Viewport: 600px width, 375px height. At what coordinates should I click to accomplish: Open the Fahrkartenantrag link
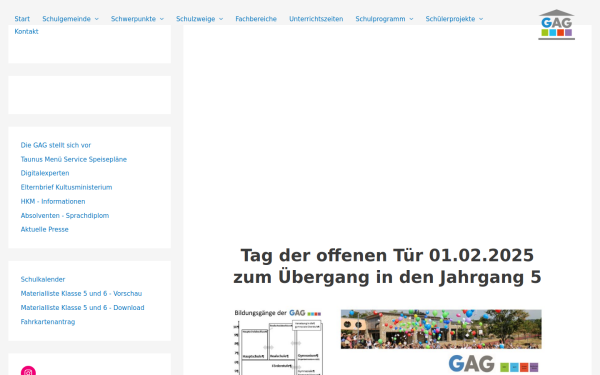coord(48,322)
